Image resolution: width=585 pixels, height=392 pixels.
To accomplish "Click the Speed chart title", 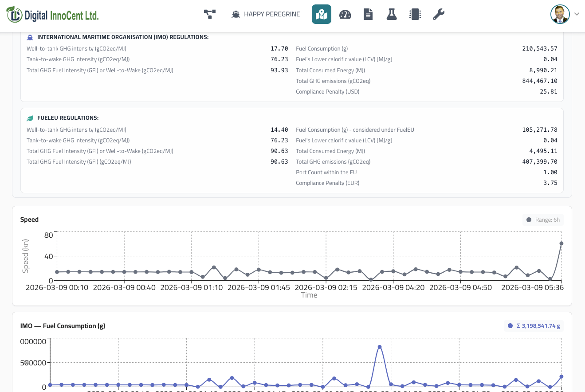I will (x=29, y=220).
